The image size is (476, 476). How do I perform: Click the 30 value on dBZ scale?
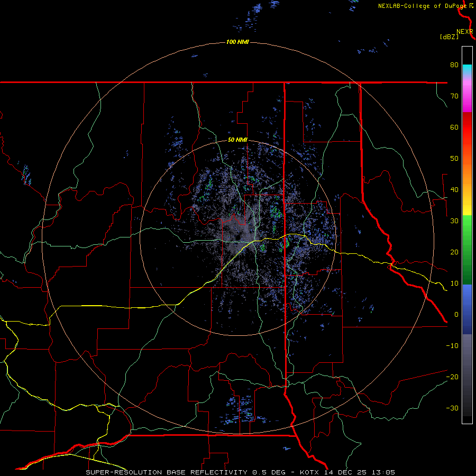(454, 221)
